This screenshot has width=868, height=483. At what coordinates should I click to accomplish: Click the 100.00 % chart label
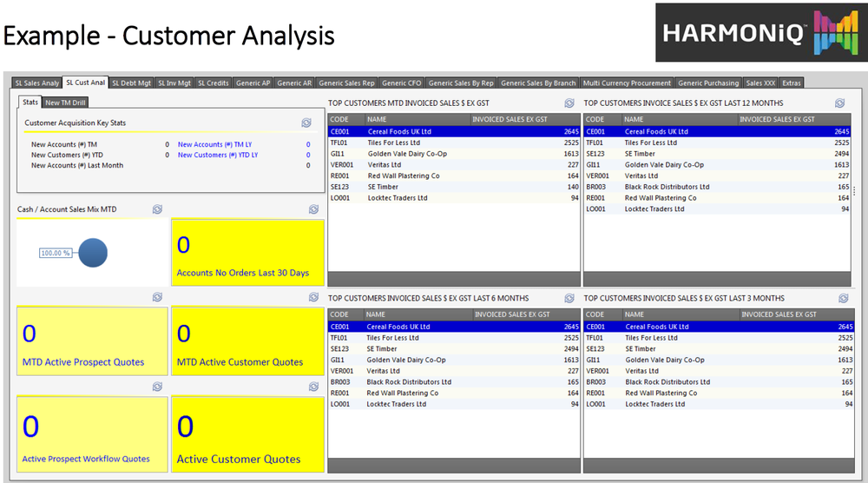(56, 253)
